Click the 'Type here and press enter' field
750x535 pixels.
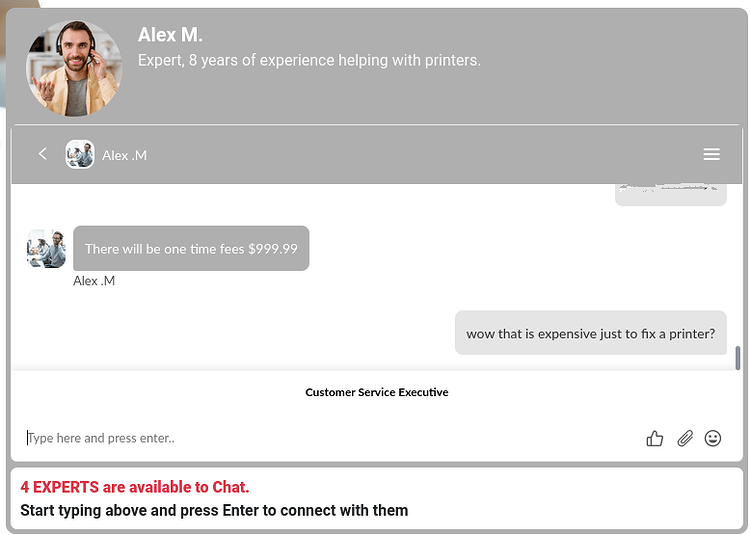pyautogui.click(x=330, y=438)
